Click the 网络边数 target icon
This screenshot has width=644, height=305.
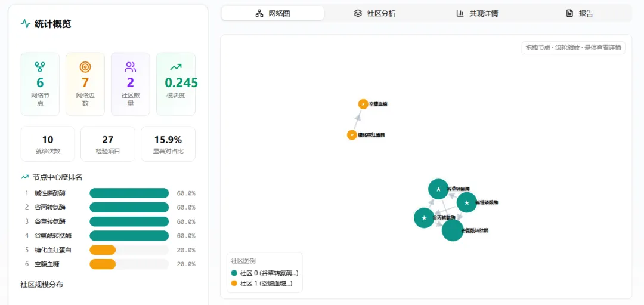(85, 67)
